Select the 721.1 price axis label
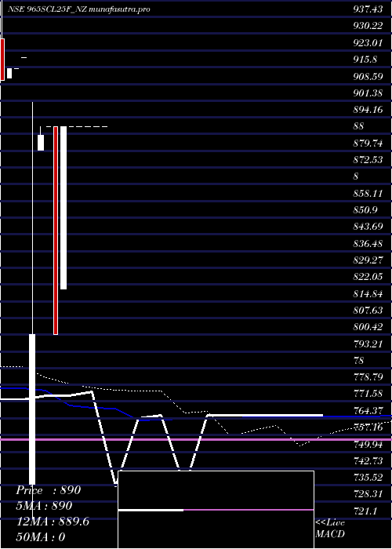Screen dimensions: 392x549 click(x=365, y=511)
